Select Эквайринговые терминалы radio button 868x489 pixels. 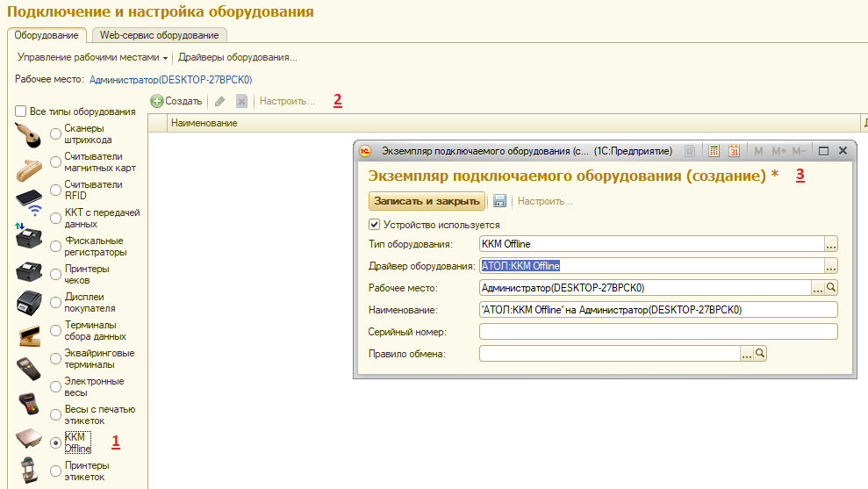[x=55, y=358]
